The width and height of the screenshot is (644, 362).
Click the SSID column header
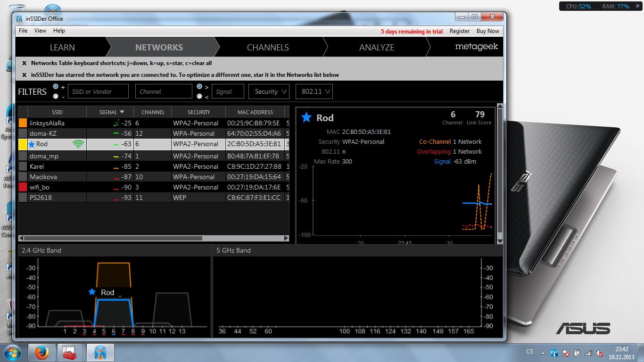pyautogui.click(x=57, y=112)
